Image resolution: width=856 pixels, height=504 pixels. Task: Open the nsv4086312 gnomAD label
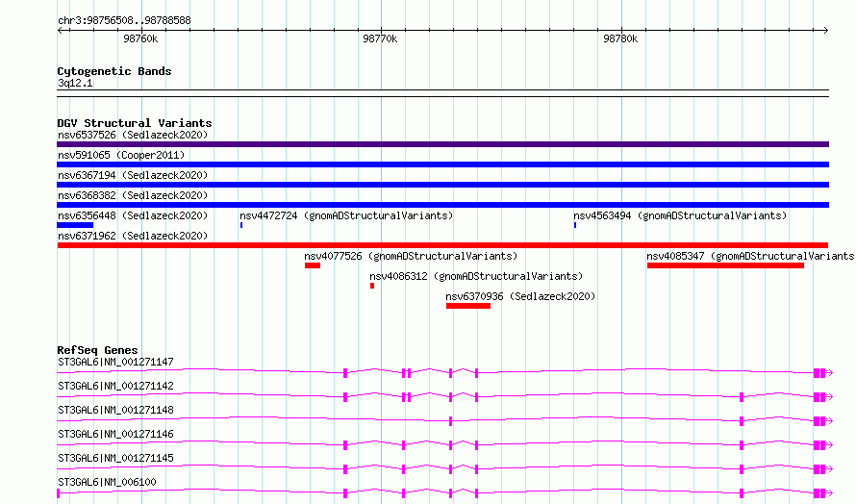477,276
